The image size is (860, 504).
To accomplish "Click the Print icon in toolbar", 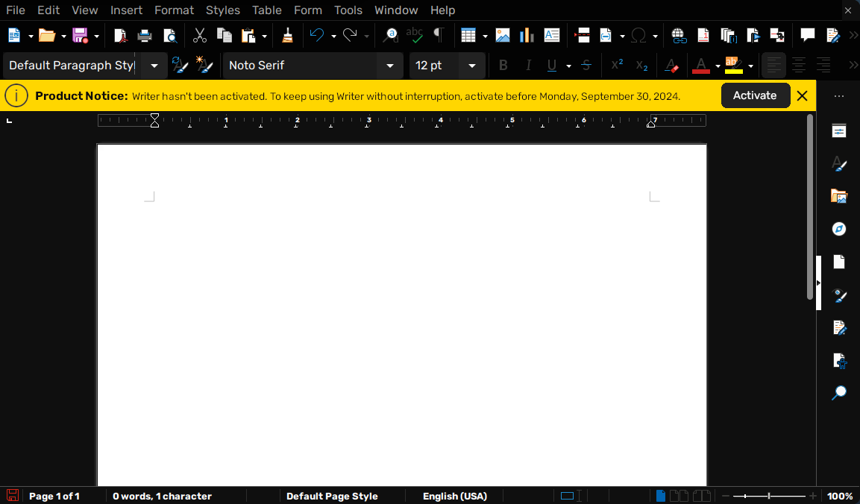I will click(145, 35).
